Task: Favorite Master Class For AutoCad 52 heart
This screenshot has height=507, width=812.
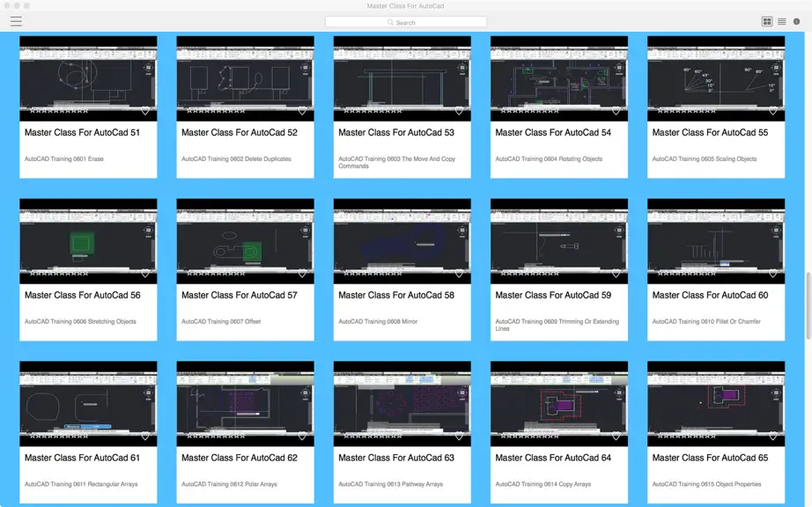Action: [302, 111]
